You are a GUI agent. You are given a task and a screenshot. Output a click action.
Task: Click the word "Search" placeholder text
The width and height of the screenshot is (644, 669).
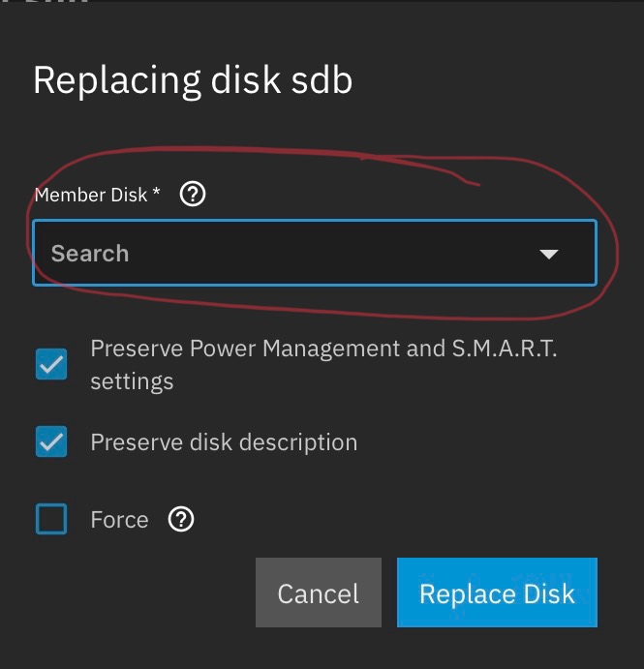click(90, 254)
